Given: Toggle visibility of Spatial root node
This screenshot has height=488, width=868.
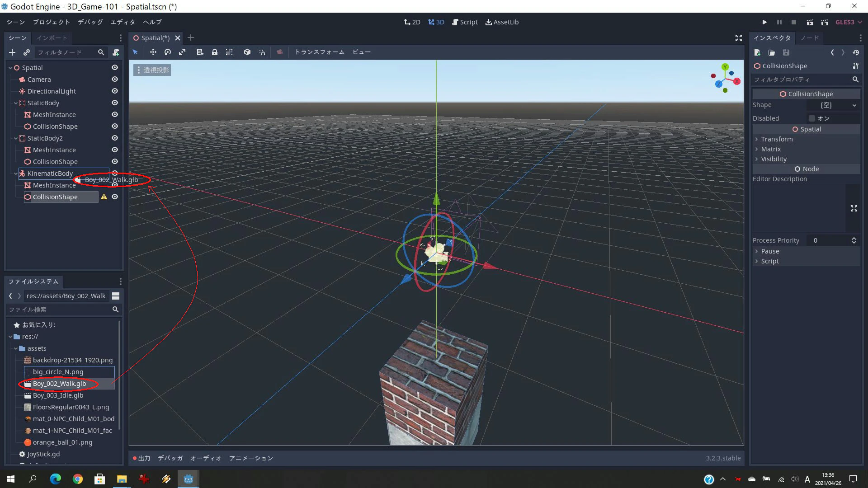Looking at the screenshot, I should click(x=115, y=68).
